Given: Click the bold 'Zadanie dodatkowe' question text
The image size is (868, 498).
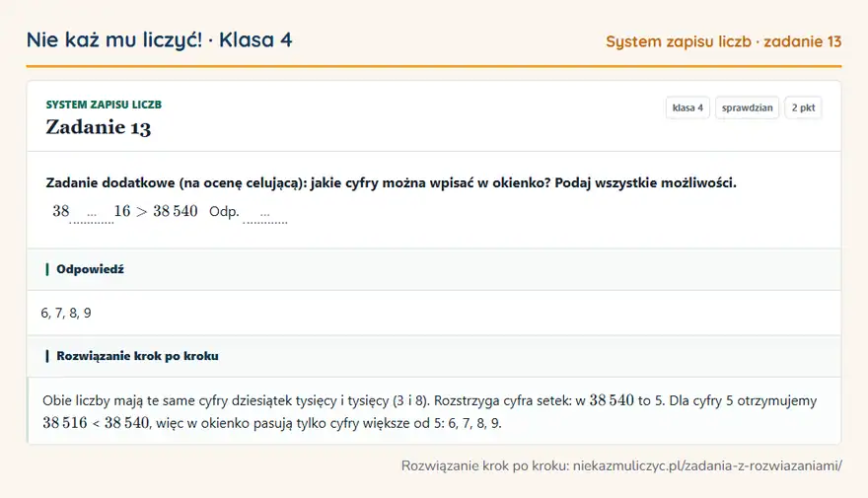Looking at the screenshot, I should tap(391, 183).
